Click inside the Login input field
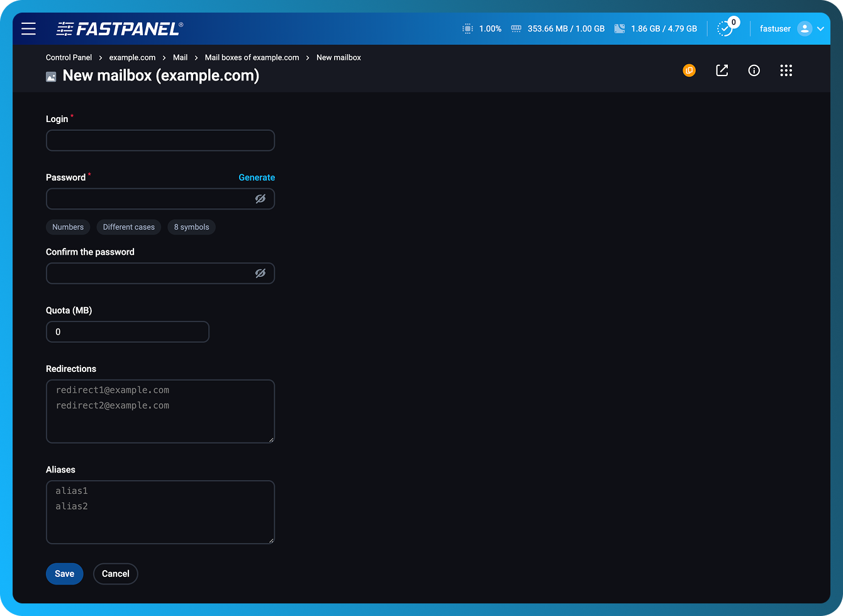This screenshot has height=616, width=843. click(x=160, y=140)
